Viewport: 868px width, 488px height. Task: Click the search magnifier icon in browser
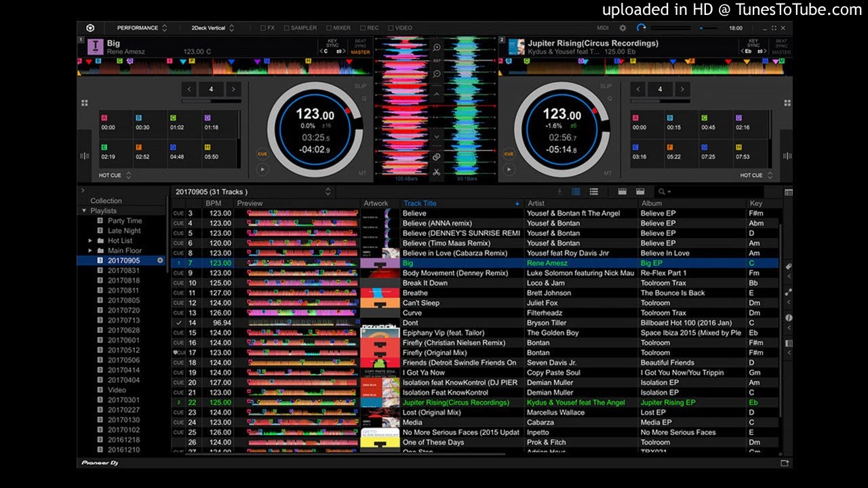coord(661,192)
